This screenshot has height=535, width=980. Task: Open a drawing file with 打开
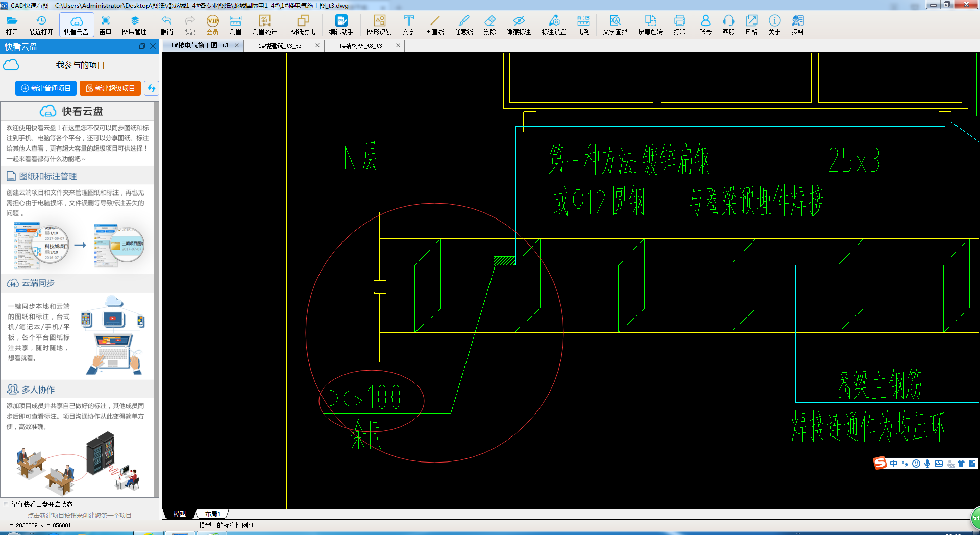[12, 25]
